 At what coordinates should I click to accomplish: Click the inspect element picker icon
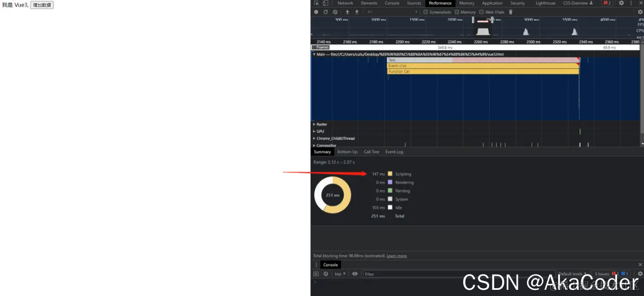(x=316, y=3)
